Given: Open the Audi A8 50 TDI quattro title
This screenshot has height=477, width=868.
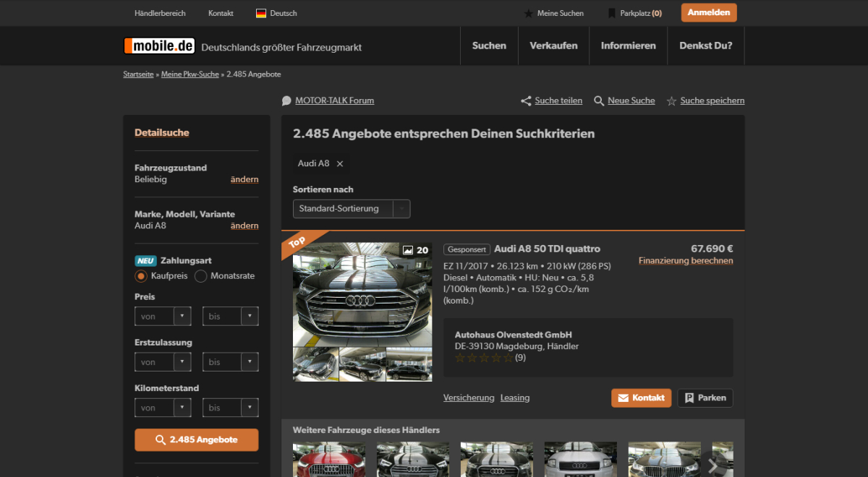Looking at the screenshot, I should [547, 249].
